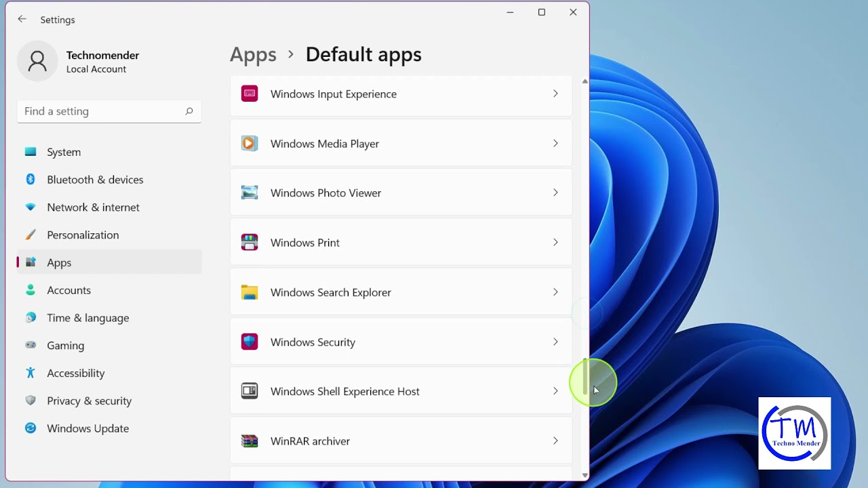Viewport: 868px width, 488px height.
Task: Click the search magnifier in Find a setting
Action: 189,111
